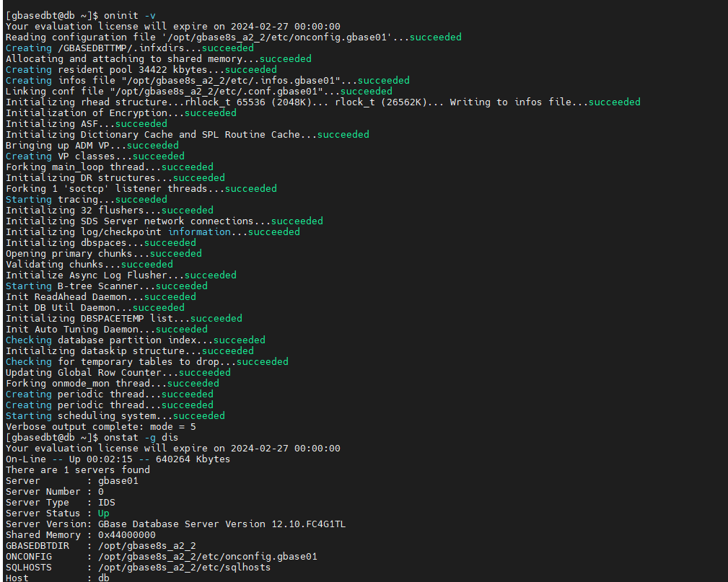Click 'rlock_t (26562K)' in rhead line

tap(381, 102)
